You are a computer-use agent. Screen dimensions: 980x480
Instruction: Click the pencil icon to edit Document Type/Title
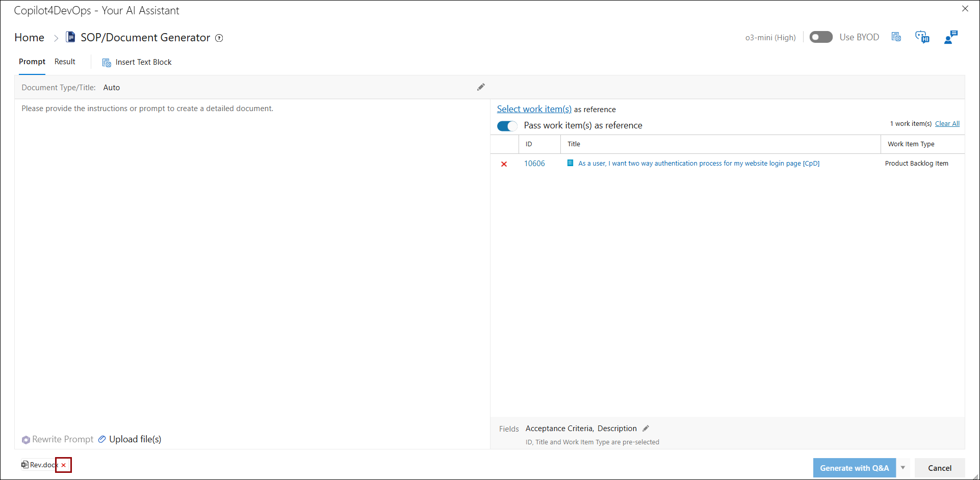(x=481, y=87)
